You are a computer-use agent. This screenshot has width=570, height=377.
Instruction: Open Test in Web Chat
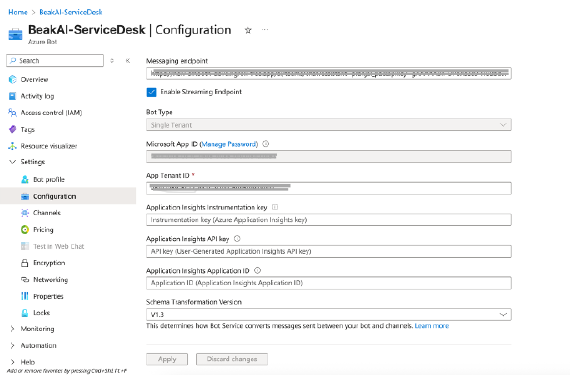[x=59, y=246]
